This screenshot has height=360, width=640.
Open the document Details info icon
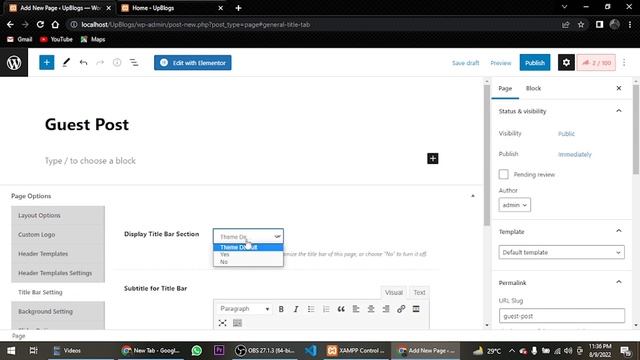point(117,62)
